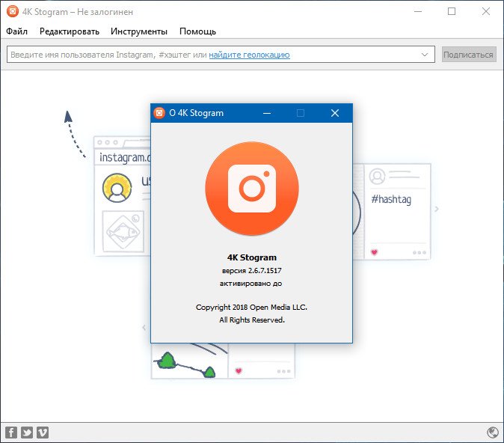Follow the найдите геолокацию link

249,55
